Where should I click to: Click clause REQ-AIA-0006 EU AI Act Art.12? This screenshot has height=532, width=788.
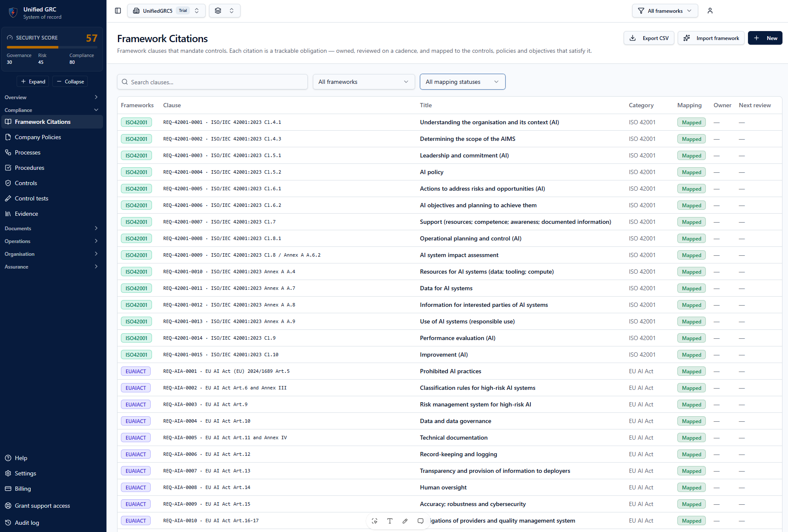tap(206, 454)
